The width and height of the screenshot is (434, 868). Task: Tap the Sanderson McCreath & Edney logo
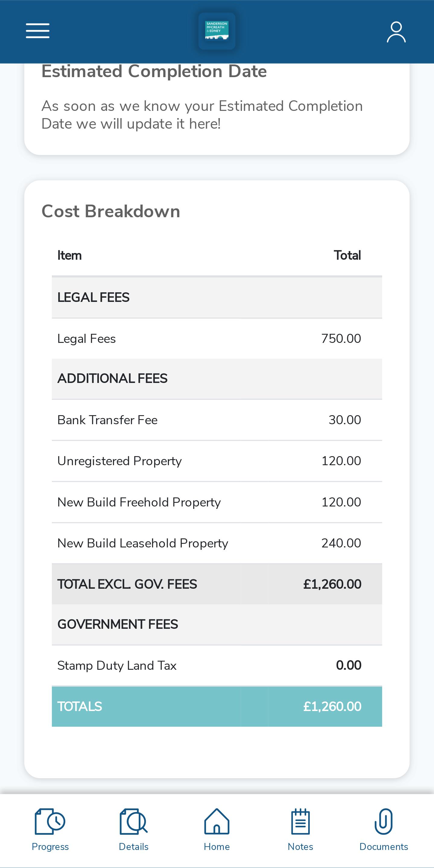coord(217,31)
